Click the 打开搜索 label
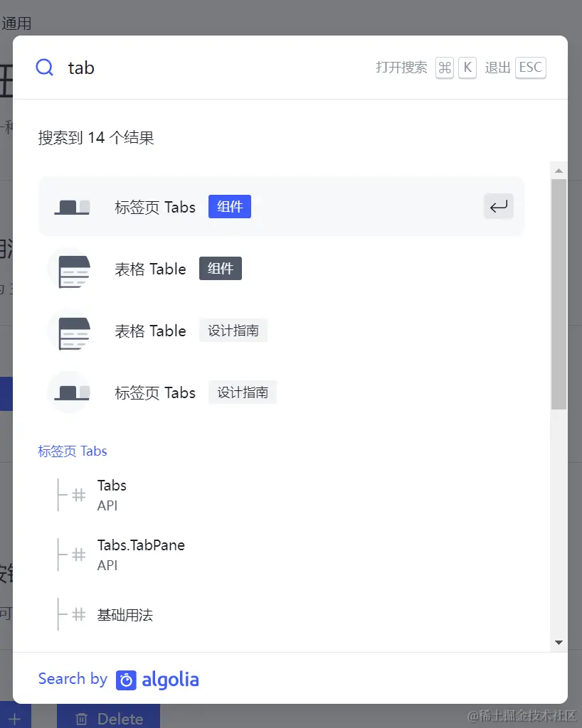This screenshot has height=728, width=582. coord(401,68)
